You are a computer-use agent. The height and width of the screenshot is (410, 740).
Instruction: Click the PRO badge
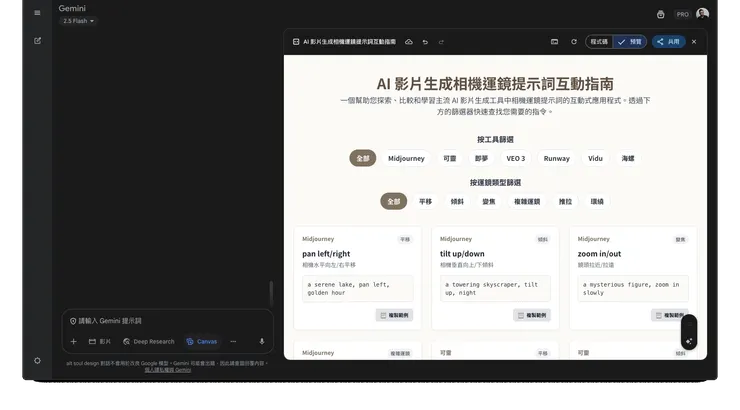(x=682, y=14)
